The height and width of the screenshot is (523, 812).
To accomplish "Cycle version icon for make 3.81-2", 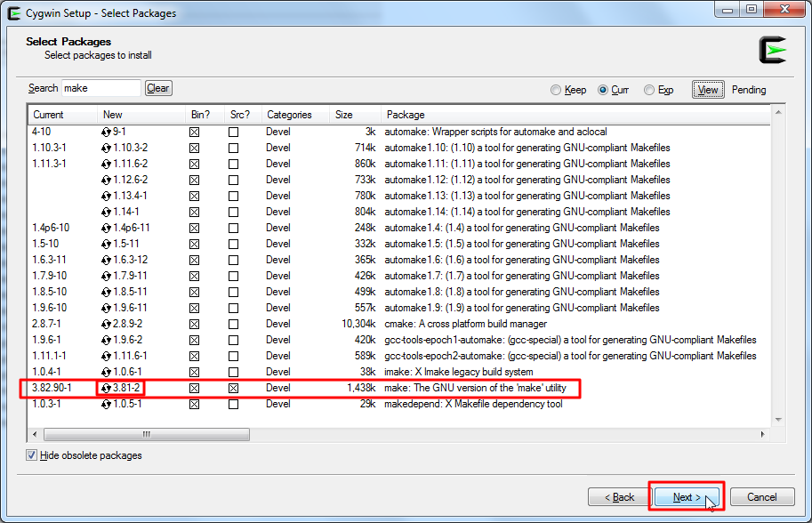I will point(106,389).
